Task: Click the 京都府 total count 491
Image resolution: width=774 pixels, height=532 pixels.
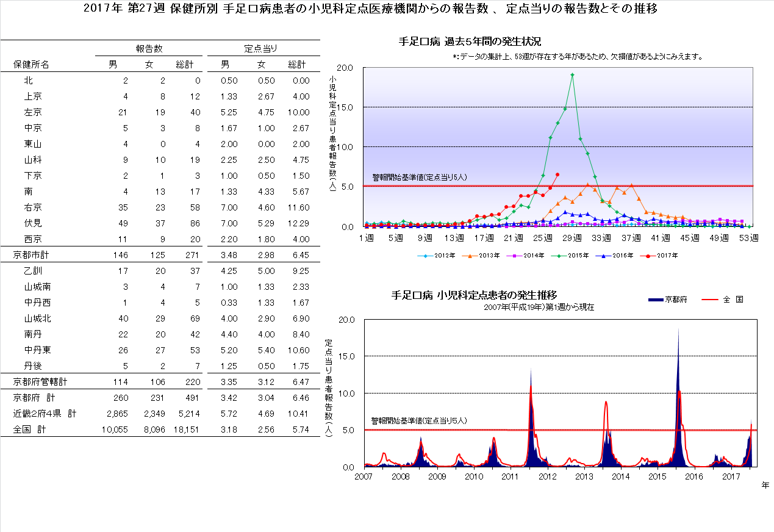Action: (x=193, y=398)
